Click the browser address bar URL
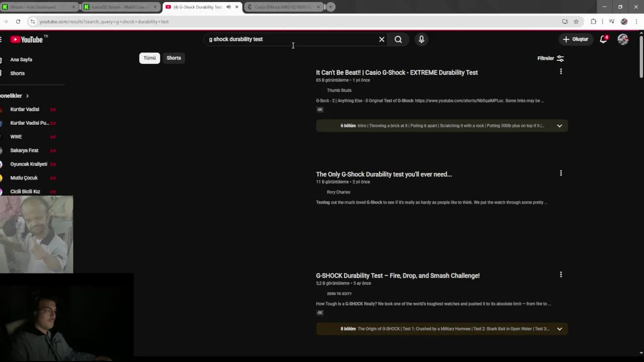644x362 pixels. tap(104, 22)
